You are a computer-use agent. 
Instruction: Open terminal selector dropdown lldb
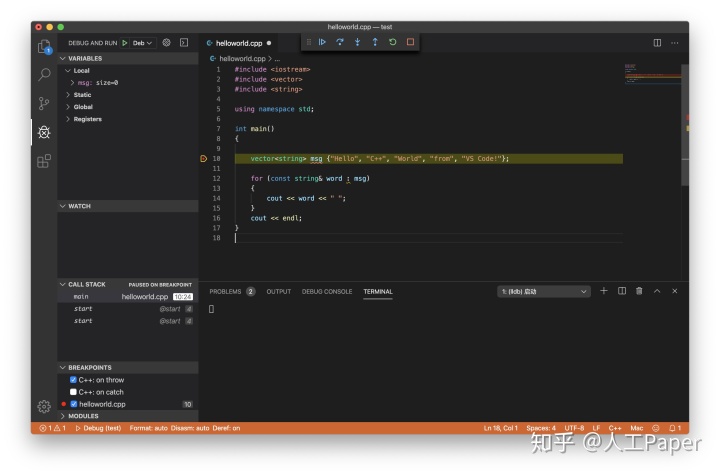pyautogui.click(x=544, y=291)
